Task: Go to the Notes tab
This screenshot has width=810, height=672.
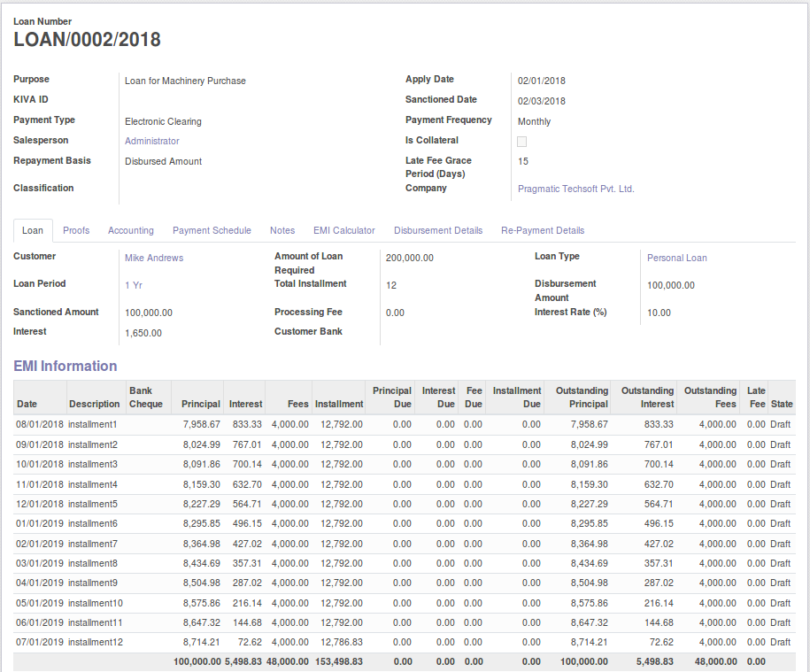Action: 282,230
